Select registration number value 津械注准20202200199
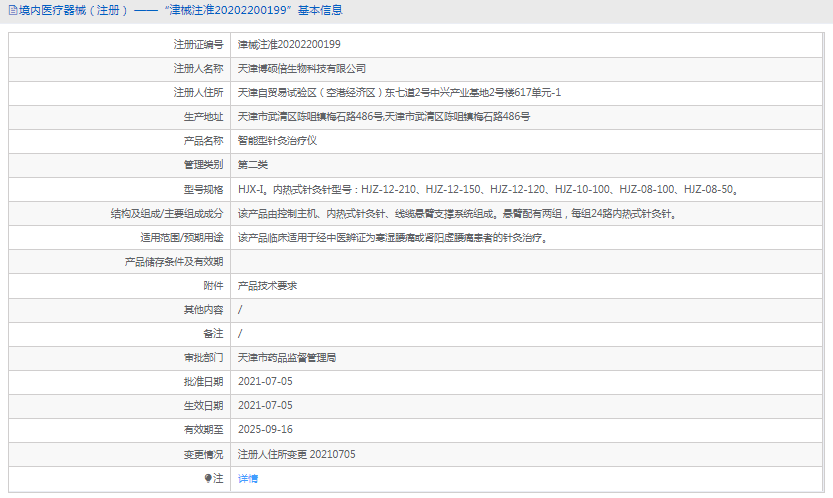Screen dimensions: 833x498 (289, 44)
